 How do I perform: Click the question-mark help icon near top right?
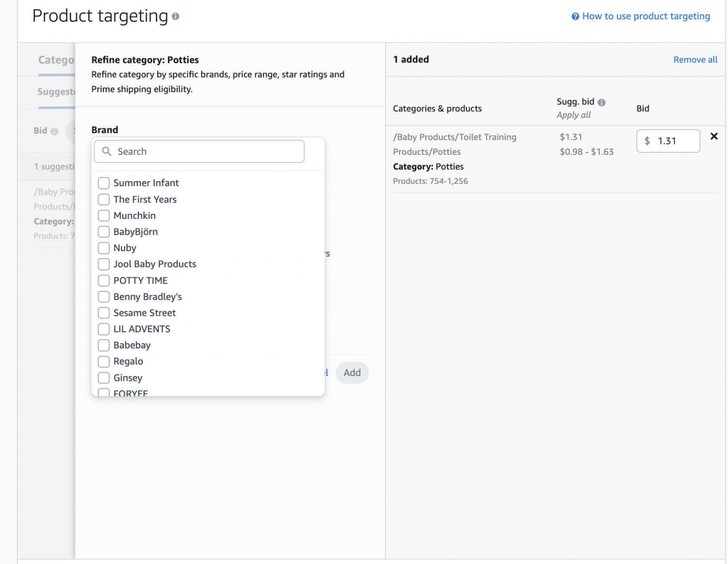[575, 16]
